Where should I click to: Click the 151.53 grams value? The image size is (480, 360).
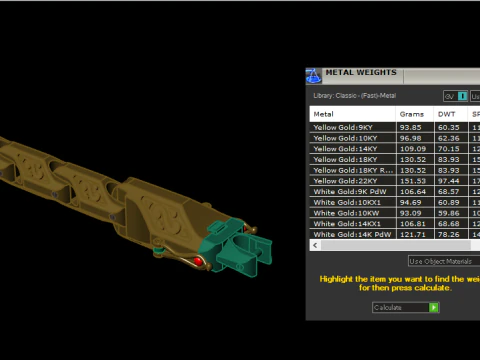pyautogui.click(x=413, y=181)
